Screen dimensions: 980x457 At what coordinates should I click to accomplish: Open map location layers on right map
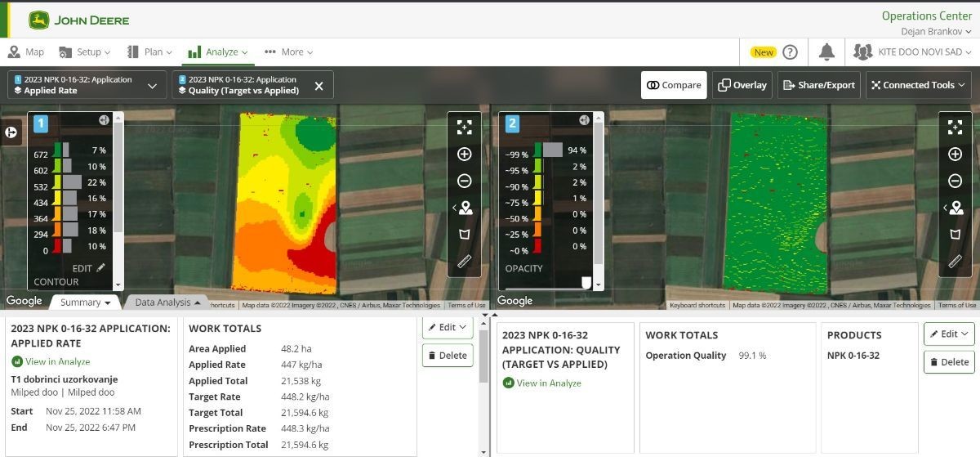pyautogui.click(x=955, y=208)
